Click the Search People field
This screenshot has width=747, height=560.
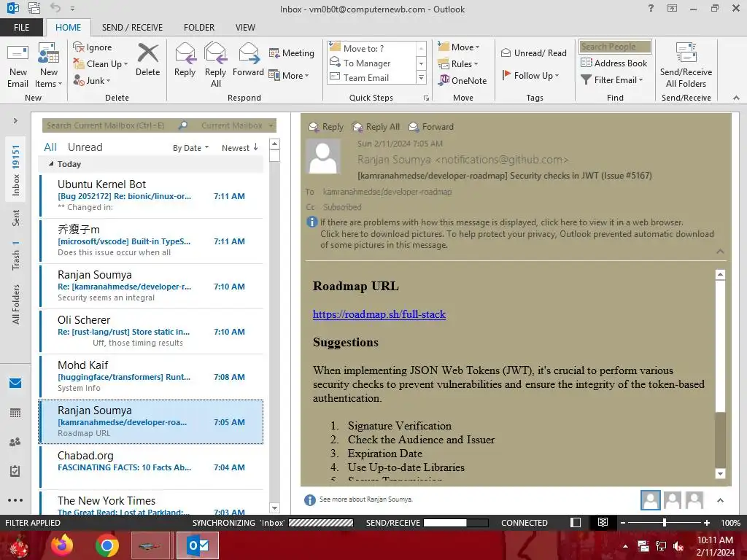[x=615, y=46]
